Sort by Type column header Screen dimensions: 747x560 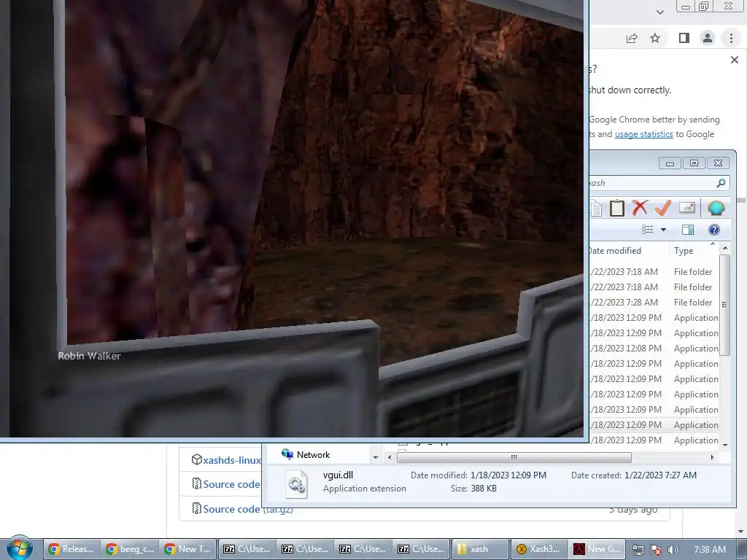(684, 251)
